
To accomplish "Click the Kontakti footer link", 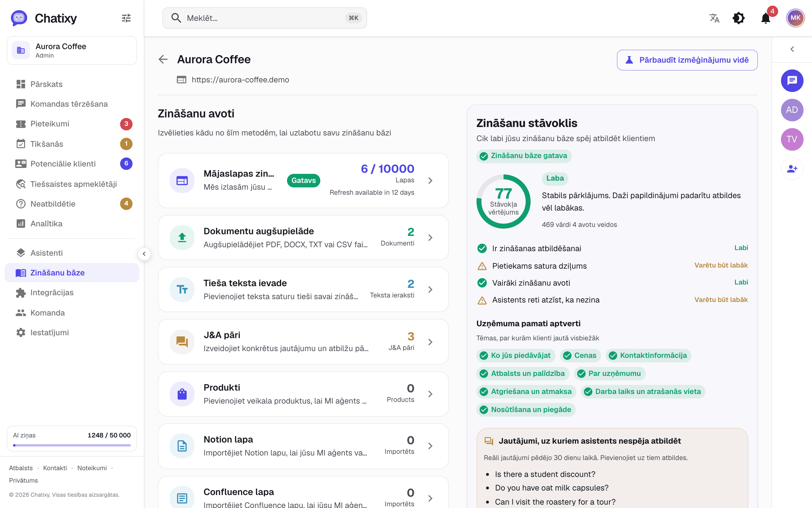I will click(x=55, y=468).
